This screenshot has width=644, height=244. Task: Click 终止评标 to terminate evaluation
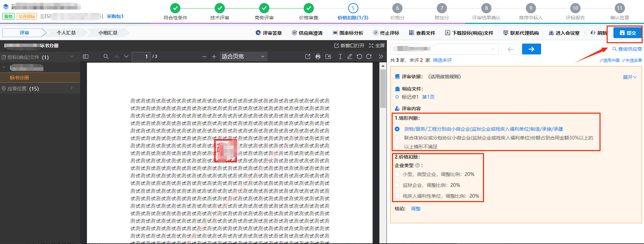386,33
